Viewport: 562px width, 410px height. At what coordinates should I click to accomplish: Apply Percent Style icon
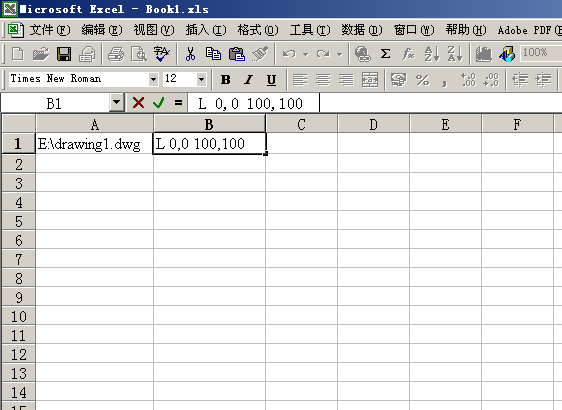[x=423, y=80]
